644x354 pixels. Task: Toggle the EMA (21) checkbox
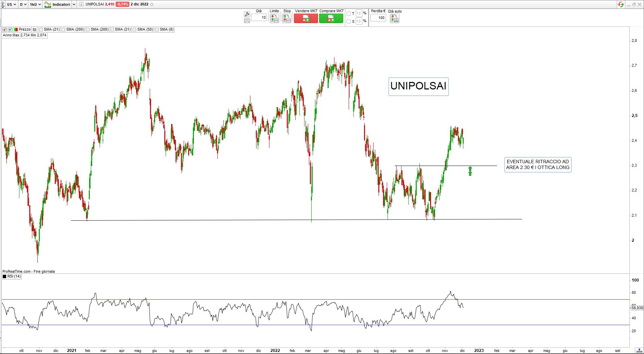tap(112, 30)
